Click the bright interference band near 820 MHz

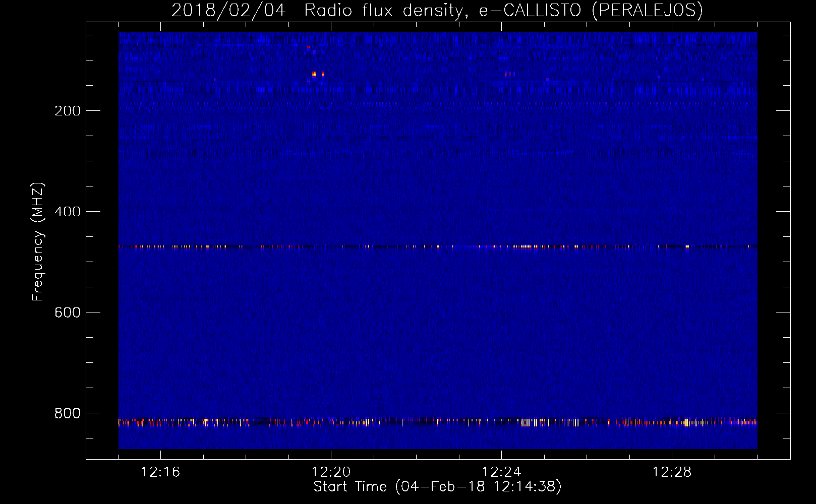[x=438, y=422]
